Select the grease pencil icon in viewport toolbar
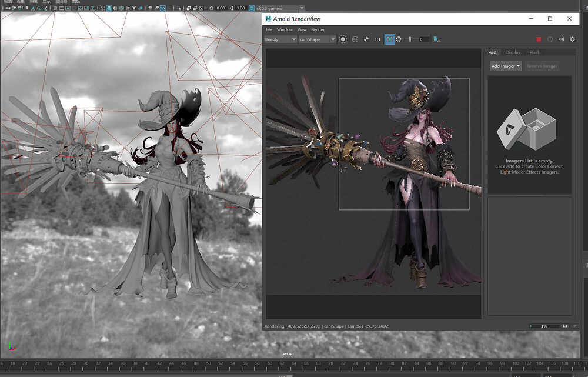Screen dimensions: 588x377 point(45,8)
